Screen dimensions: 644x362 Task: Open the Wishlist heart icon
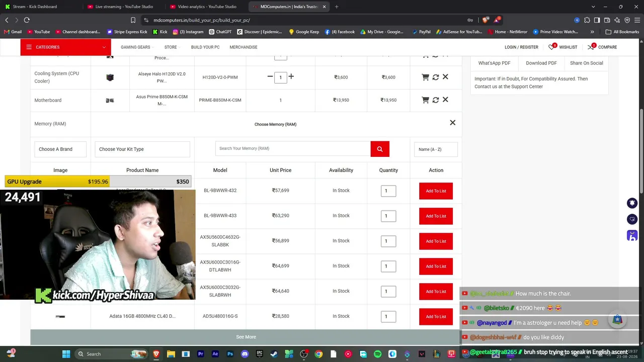552,47
